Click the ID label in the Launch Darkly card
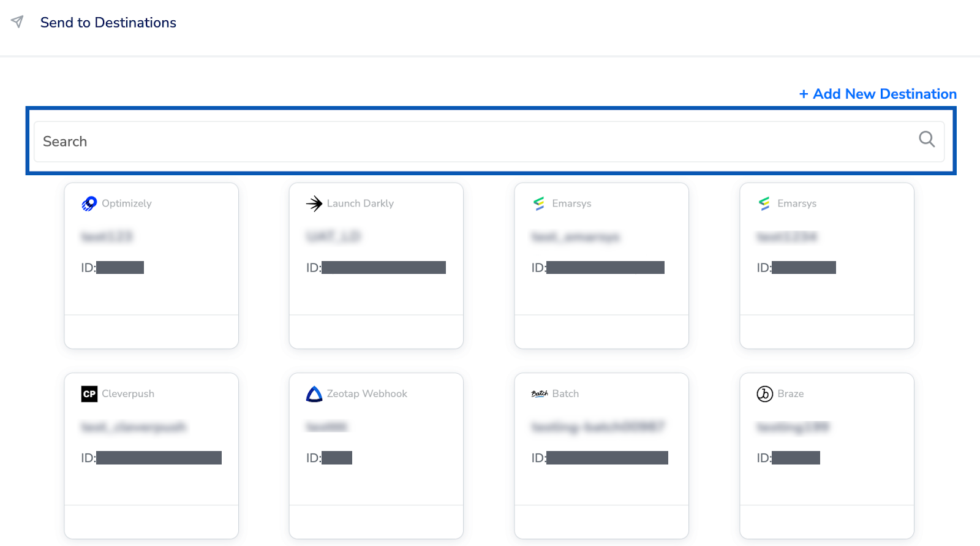Viewport: 980px width, 546px height. tap(314, 268)
